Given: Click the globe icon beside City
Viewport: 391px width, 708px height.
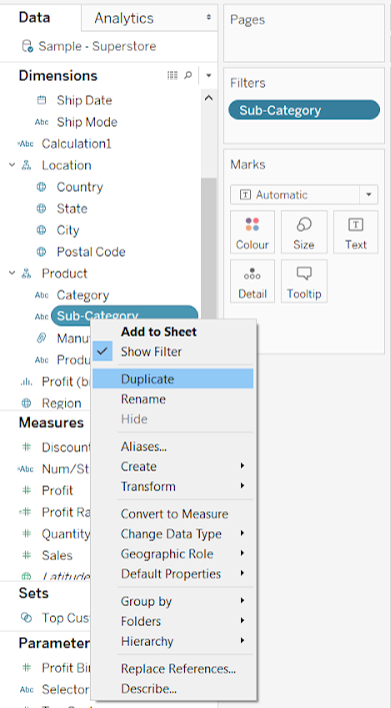Looking at the screenshot, I should tap(41, 230).
